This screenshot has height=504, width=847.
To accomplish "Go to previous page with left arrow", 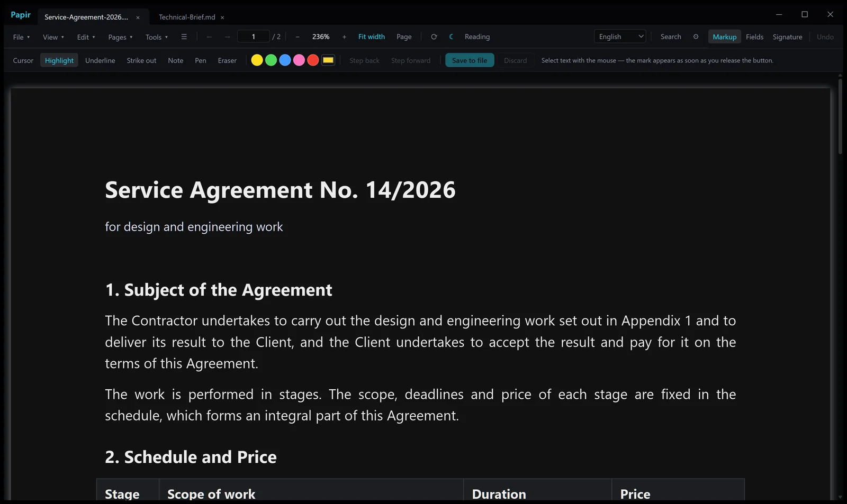I will point(209,37).
